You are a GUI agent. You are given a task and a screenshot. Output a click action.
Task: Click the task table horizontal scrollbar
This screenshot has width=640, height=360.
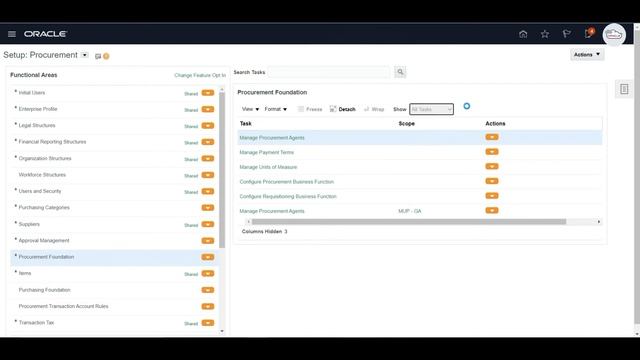point(409,222)
